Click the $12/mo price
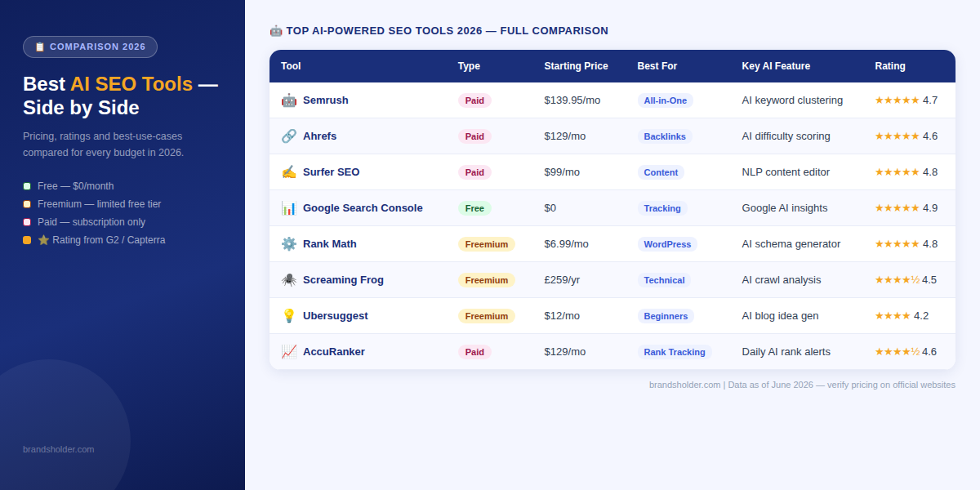 (x=562, y=316)
